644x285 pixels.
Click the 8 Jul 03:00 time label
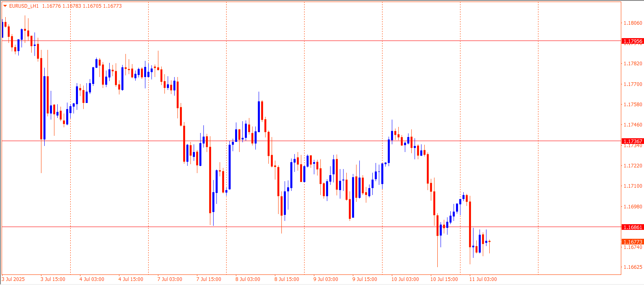click(x=248, y=279)
